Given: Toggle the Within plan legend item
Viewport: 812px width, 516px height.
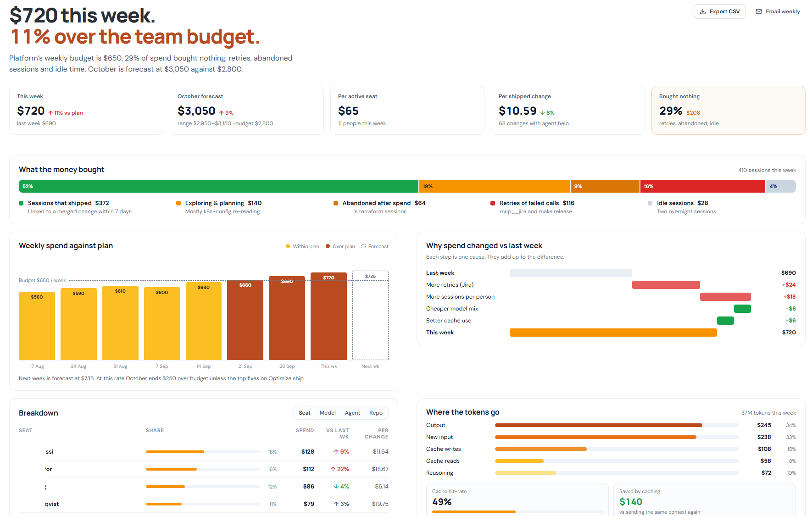Looking at the screenshot, I should (x=302, y=246).
